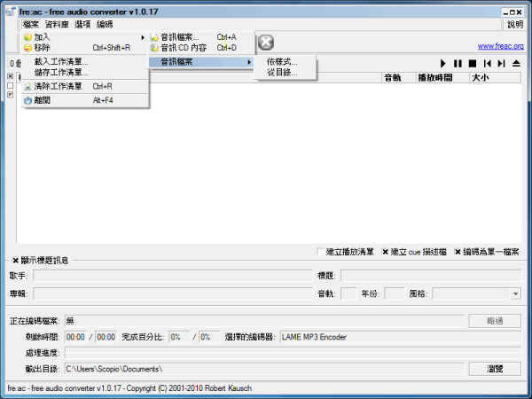This screenshot has height=399, width=532.
Task: Click the select-all X box beside the joblist
Action: pyautogui.click(x=10, y=76)
